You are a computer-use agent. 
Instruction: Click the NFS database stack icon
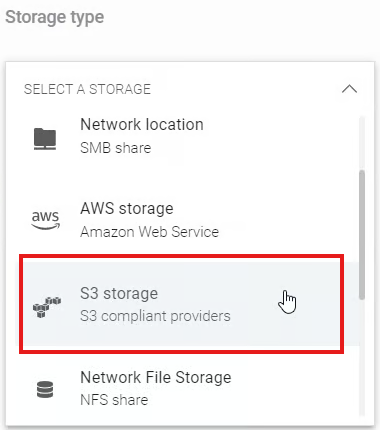45,389
